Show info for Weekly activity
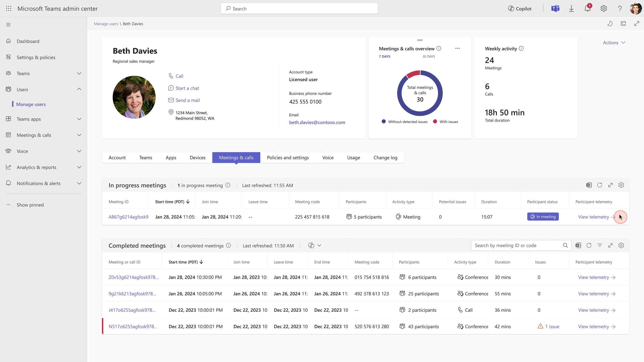Image resolution: width=644 pixels, height=362 pixels. pos(521,48)
